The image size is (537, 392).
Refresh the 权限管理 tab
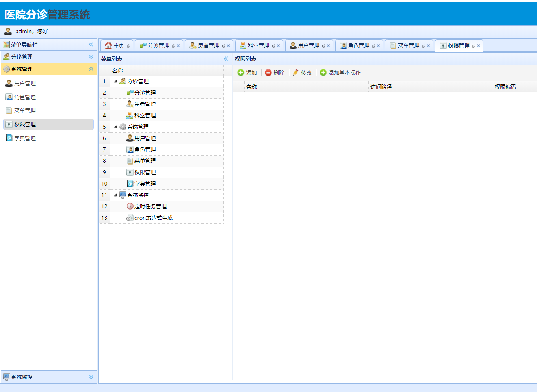[473, 46]
